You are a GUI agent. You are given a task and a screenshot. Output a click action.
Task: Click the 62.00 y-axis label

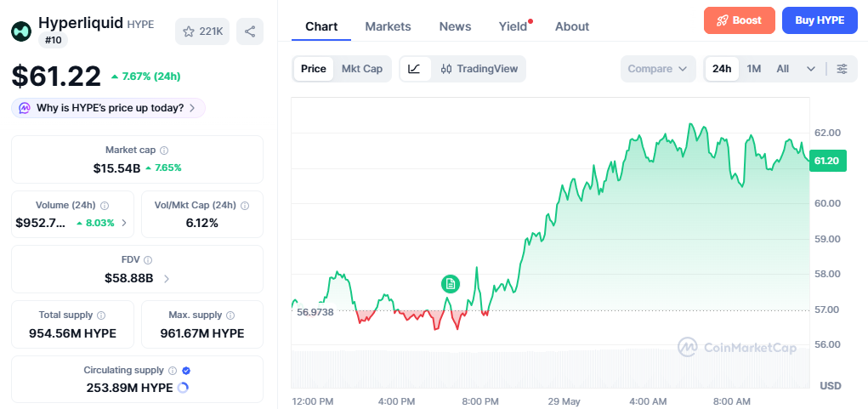click(x=827, y=133)
